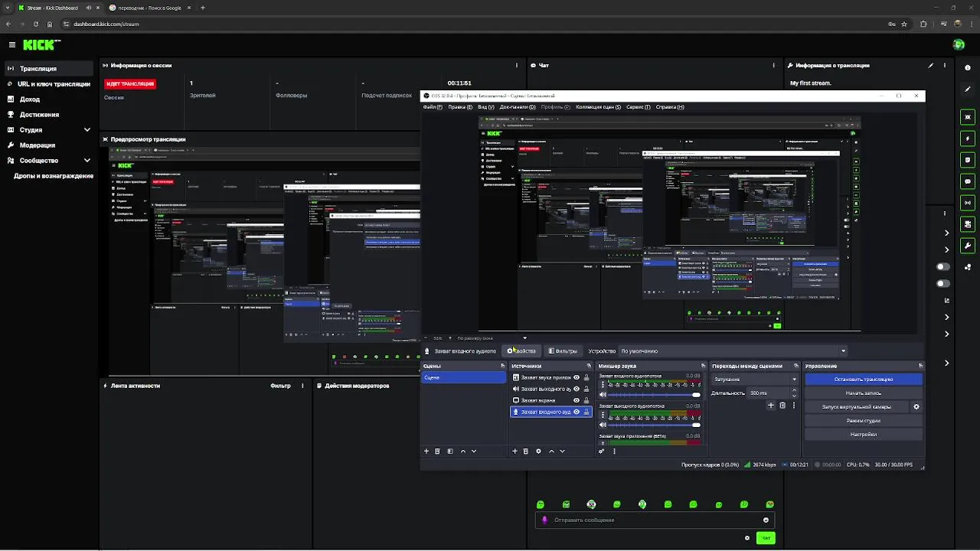
Task: Move source down in Sources toolbar
Action: coord(563,452)
